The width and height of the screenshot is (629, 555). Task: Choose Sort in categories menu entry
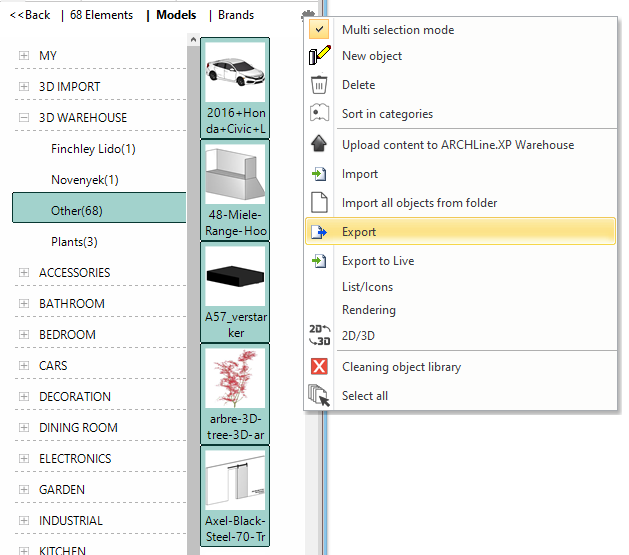click(461, 114)
